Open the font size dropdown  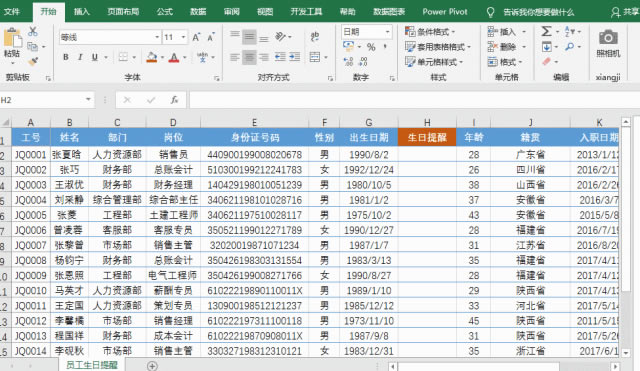183,37
